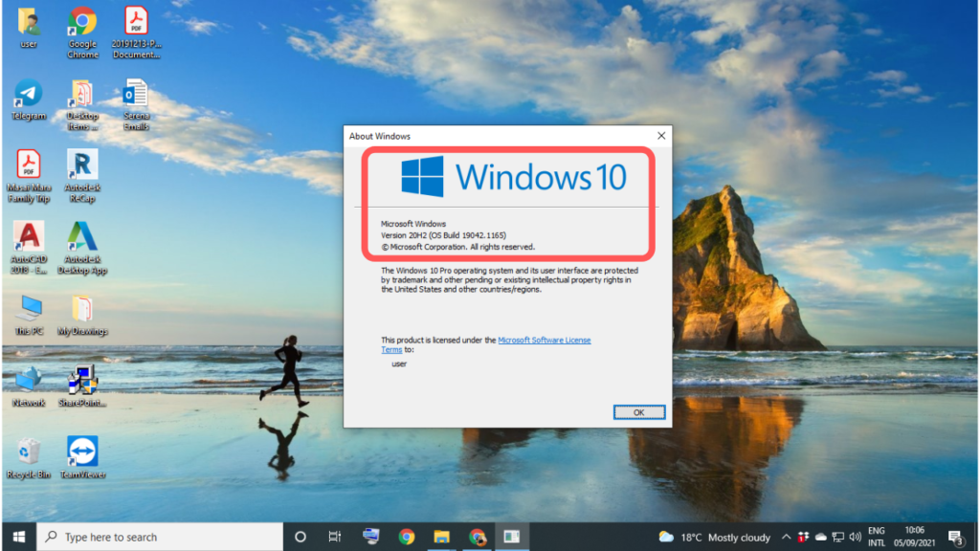Close the About Windows dialog

coord(660,136)
